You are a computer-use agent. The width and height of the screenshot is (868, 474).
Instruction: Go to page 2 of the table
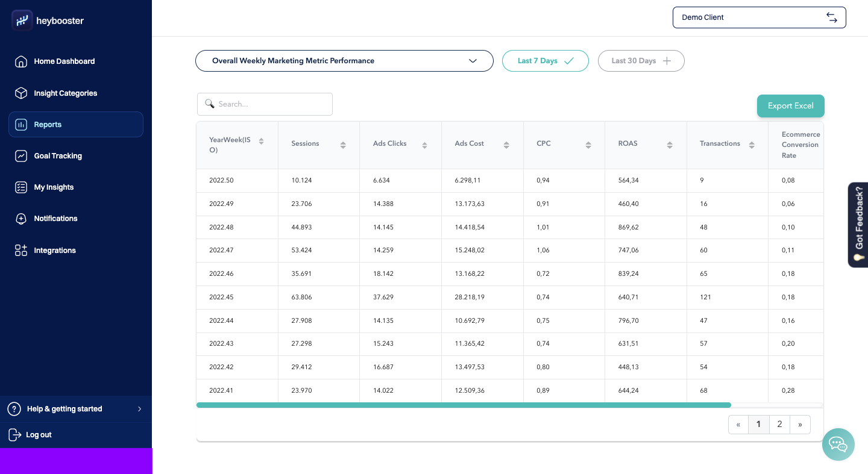tap(779, 424)
